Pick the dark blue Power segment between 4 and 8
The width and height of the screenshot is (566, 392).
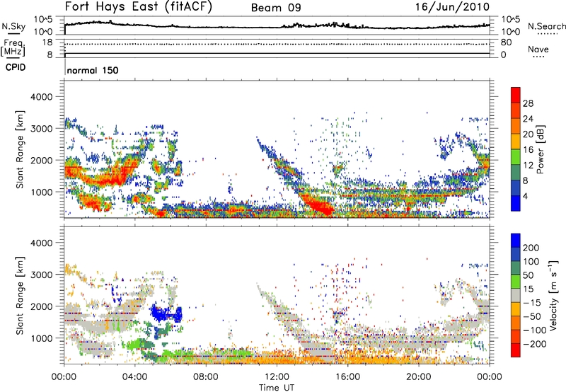click(516, 188)
